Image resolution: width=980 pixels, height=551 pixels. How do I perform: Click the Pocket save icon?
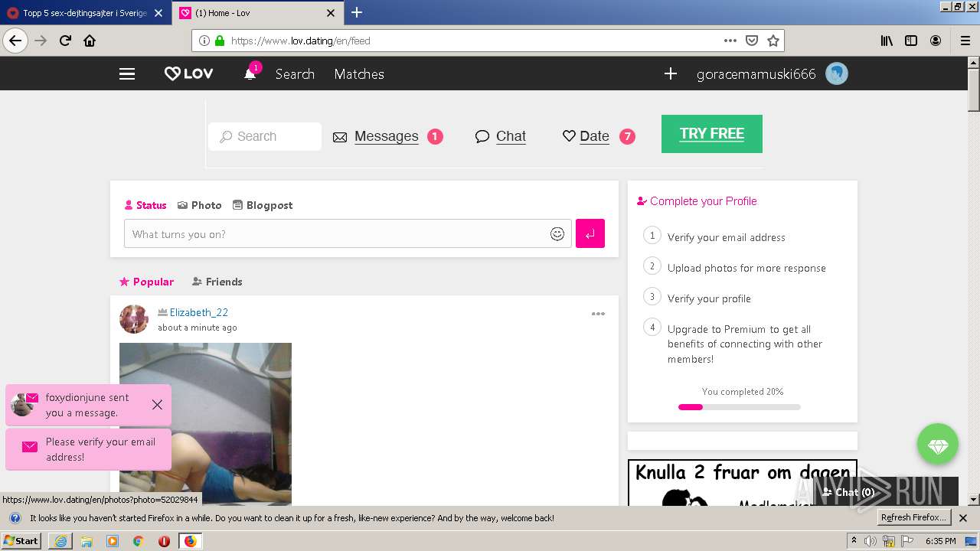752,41
